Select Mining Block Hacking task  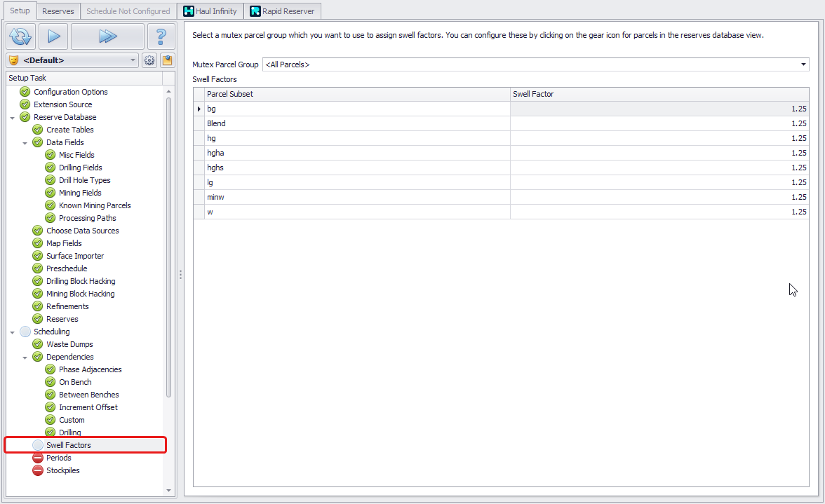coord(81,294)
